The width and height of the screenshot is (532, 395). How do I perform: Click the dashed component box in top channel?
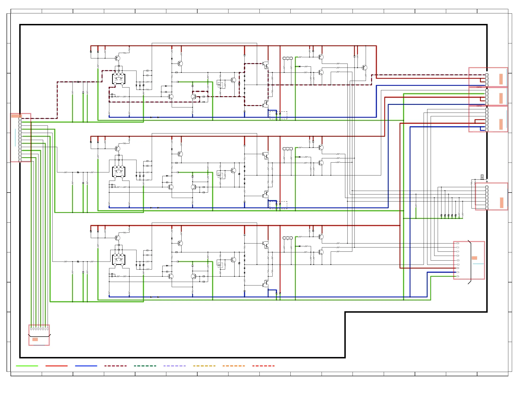pos(278,115)
